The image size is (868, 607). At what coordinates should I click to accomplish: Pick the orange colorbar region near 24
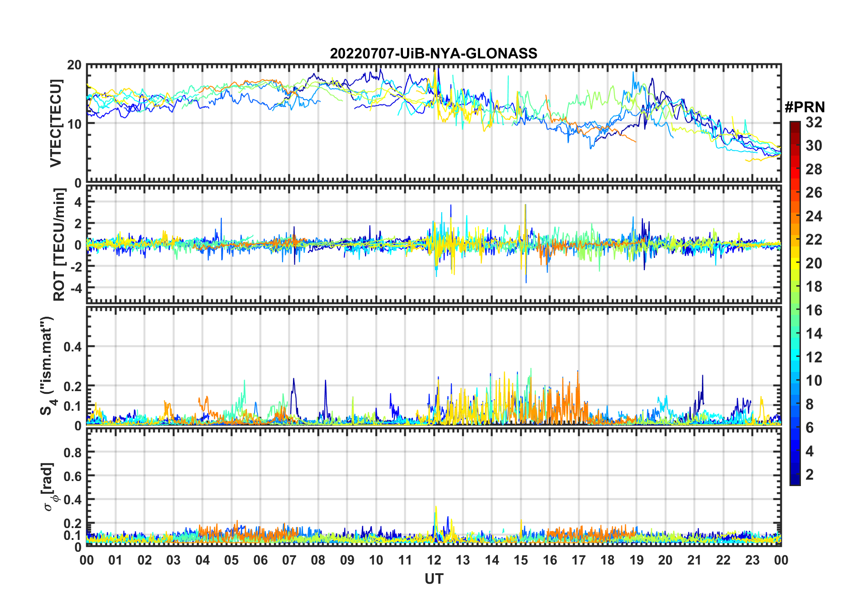795,216
